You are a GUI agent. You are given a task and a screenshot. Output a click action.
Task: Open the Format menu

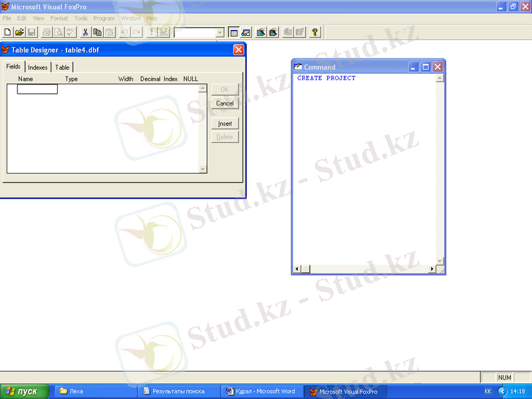pos(59,19)
